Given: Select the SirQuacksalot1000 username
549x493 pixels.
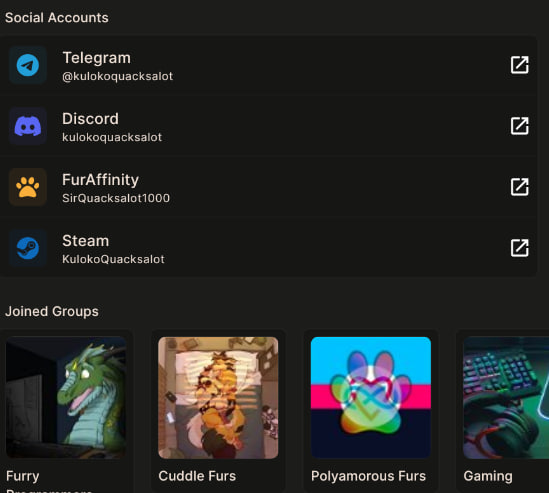Looking at the screenshot, I should (x=116, y=198).
